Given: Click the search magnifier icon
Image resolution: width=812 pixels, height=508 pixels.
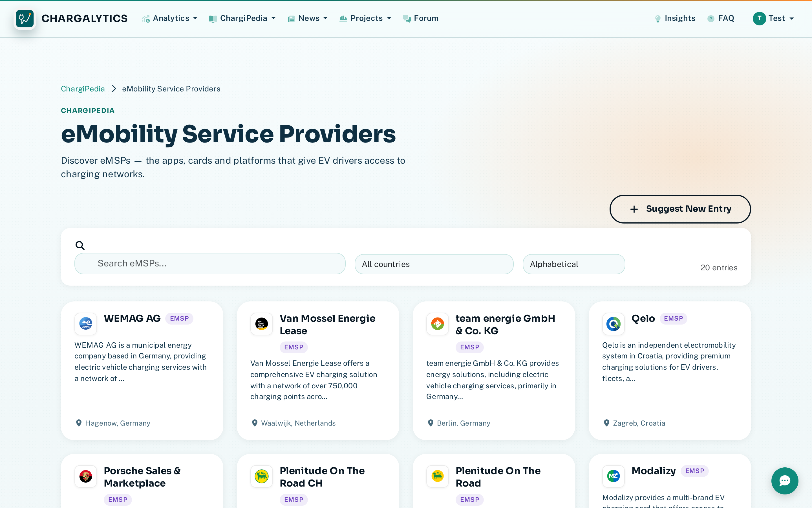Looking at the screenshot, I should [x=80, y=246].
